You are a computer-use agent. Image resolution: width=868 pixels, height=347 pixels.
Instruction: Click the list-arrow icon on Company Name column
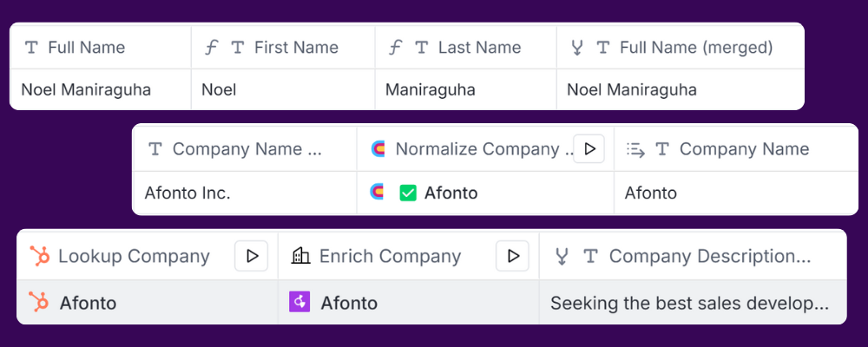click(x=635, y=149)
